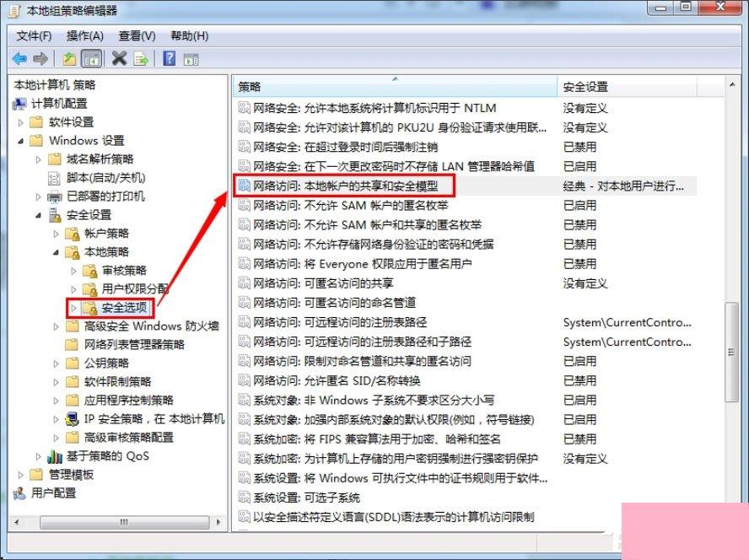Expand the 软件设置 tree node

pyautogui.click(x=20, y=122)
